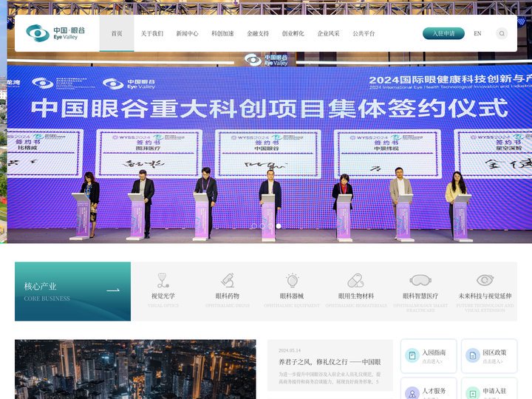The image size is (532, 399).
Task: Click the 人才服务 person icon
Action: click(x=412, y=394)
